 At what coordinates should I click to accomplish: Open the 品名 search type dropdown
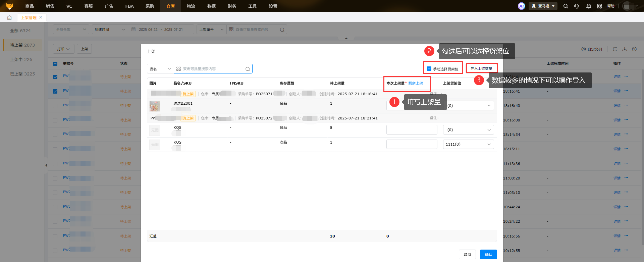160,69
